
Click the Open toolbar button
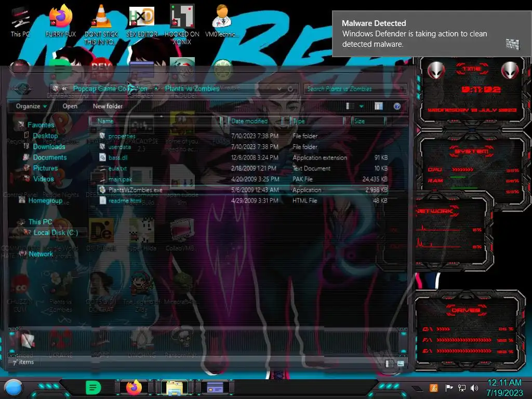pyautogui.click(x=70, y=106)
